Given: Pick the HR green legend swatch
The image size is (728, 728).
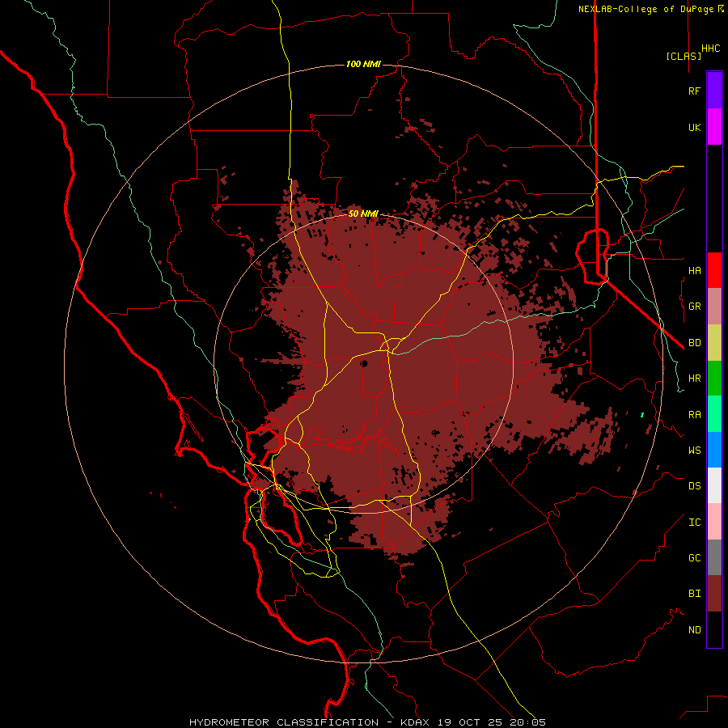Looking at the screenshot, I should (714, 379).
